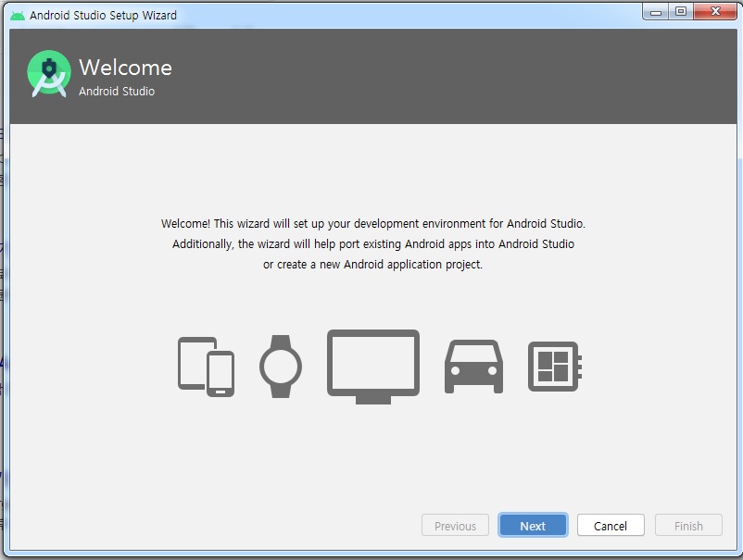
Task: Click the Android Studio logo in header
Action: click(x=49, y=73)
